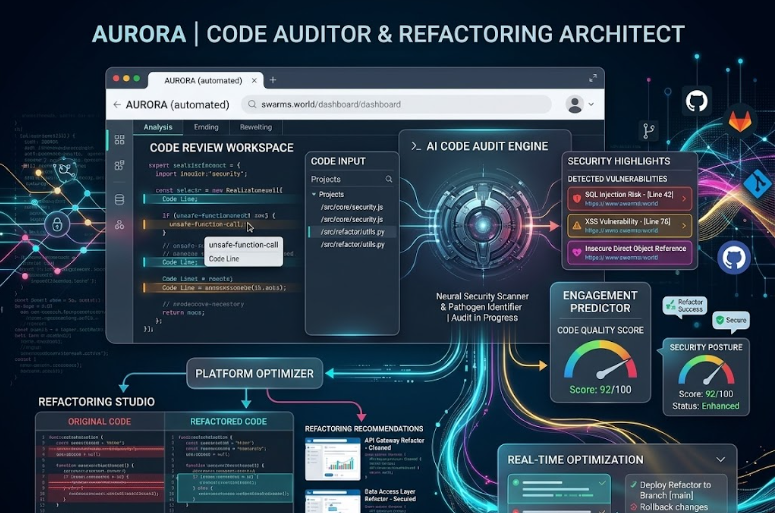Click the magnifier icon in the address bar

(x=252, y=104)
